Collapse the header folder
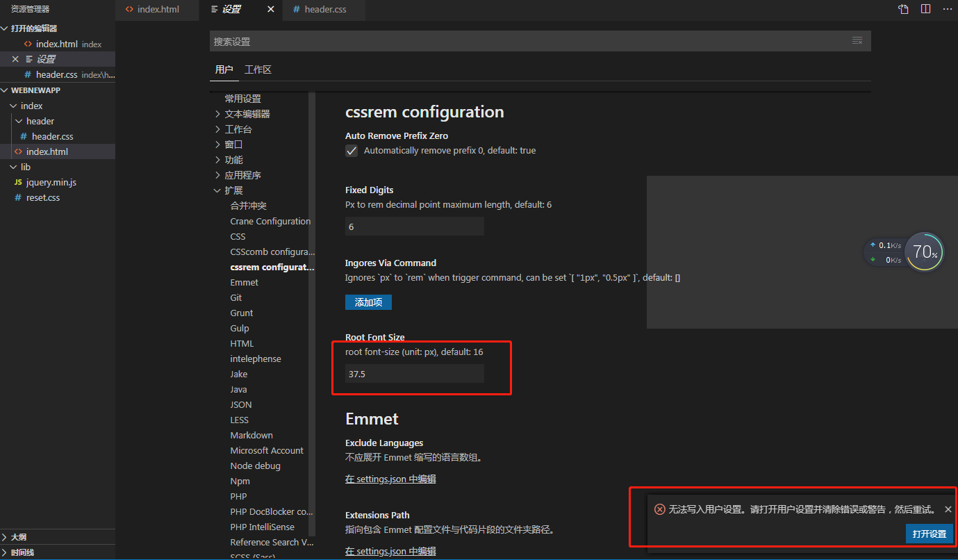 19,121
